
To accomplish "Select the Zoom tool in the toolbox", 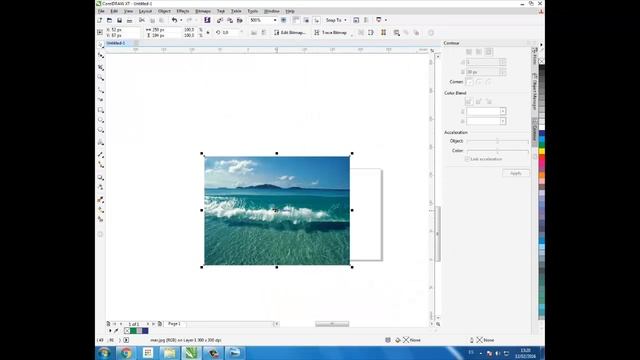I will (100, 78).
